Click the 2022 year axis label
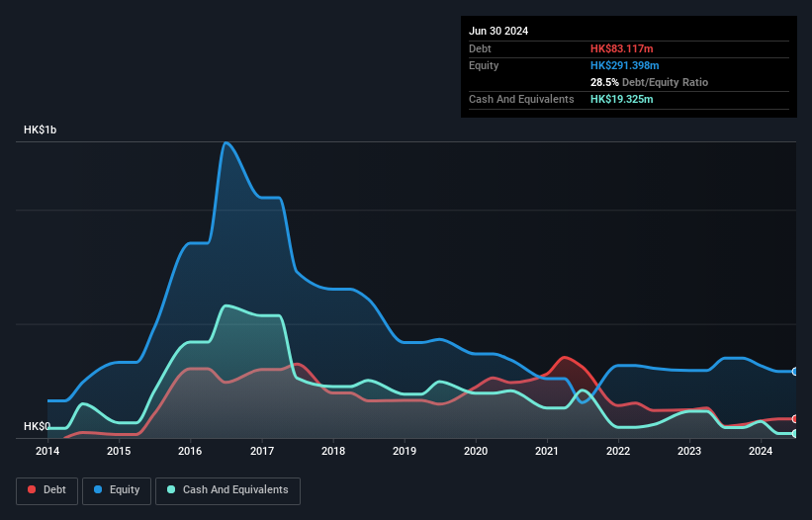Image resolution: width=812 pixels, height=520 pixels. [x=618, y=451]
